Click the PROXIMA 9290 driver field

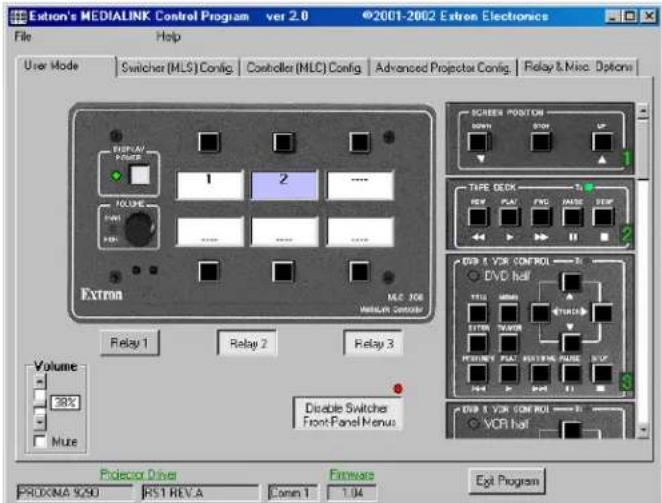pos(74,492)
